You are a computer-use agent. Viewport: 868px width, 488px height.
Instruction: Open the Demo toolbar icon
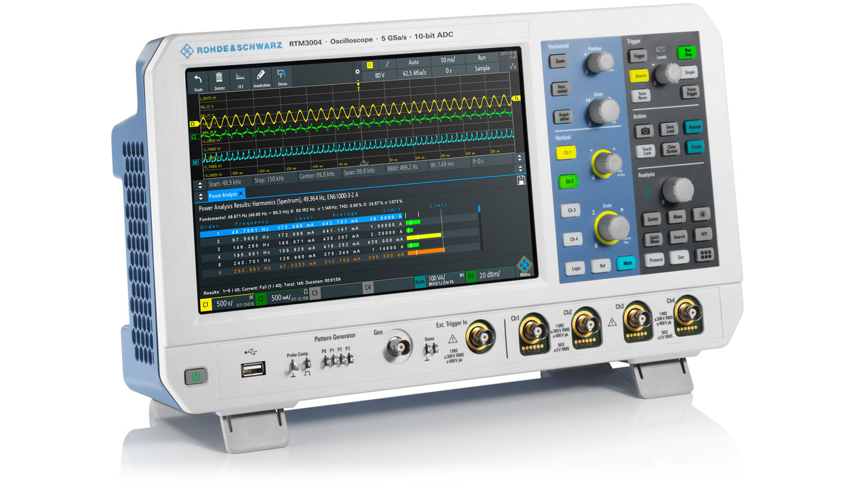click(281, 76)
